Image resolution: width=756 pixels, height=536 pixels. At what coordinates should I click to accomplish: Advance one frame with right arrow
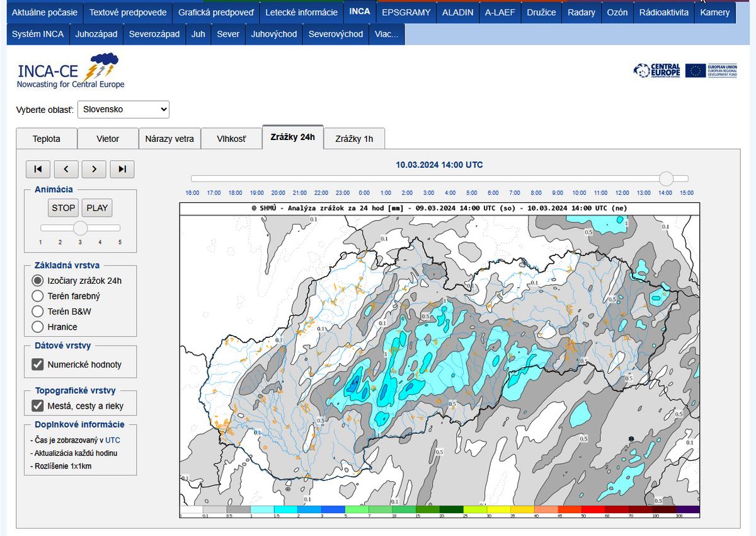click(x=94, y=169)
